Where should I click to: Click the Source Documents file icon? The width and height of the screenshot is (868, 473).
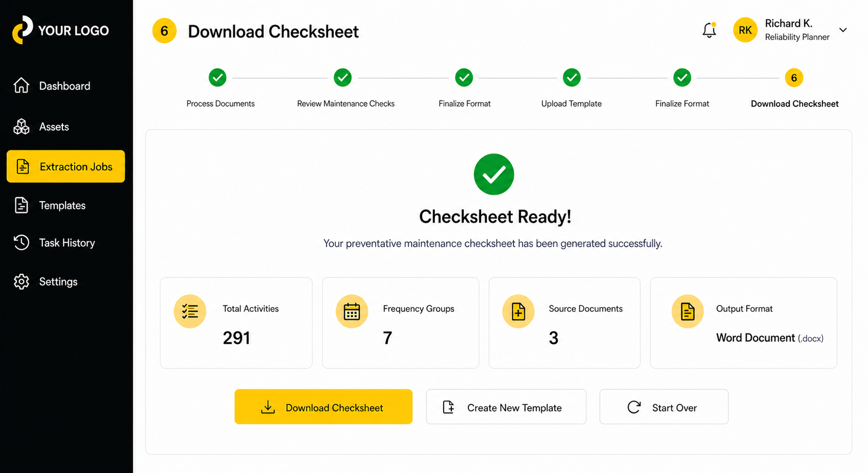pyautogui.click(x=518, y=311)
